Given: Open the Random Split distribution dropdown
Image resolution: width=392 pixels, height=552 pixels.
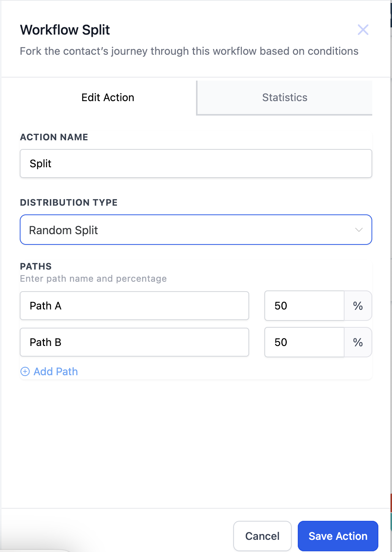Looking at the screenshot, I should click(196, 230).
